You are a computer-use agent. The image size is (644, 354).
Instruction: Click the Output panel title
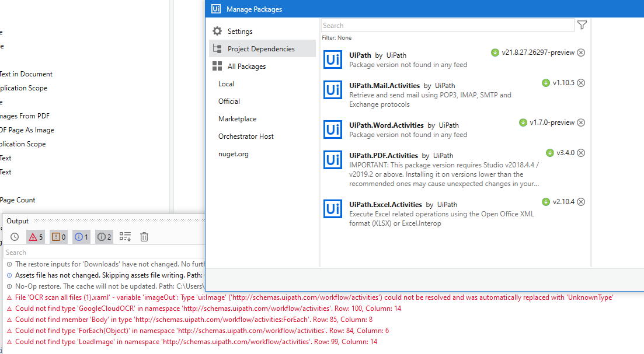(x=18, y=220)
